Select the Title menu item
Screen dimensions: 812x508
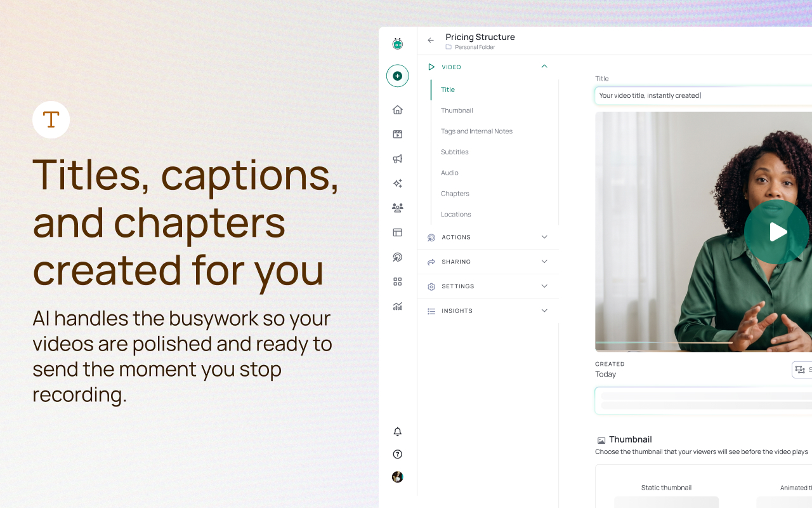pos(448,90)
